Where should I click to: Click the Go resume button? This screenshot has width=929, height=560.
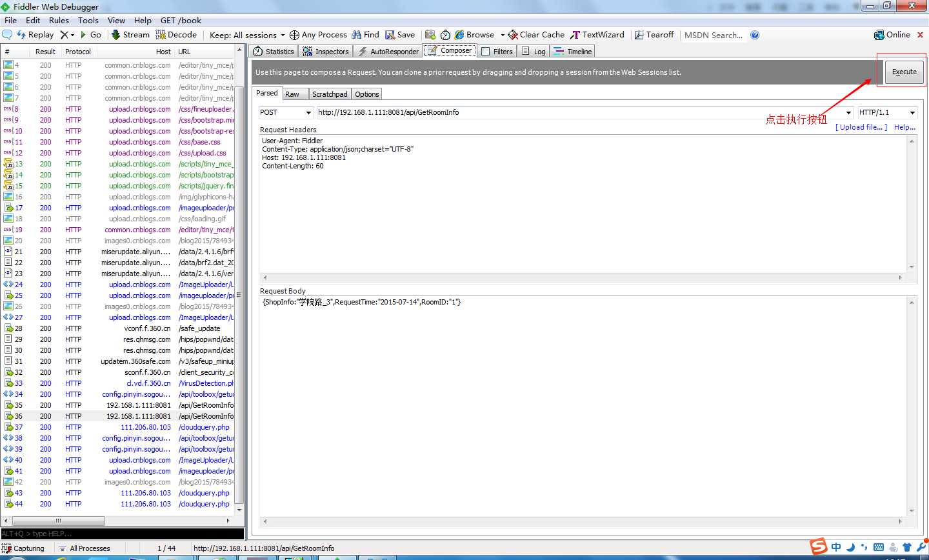click(91, 35)
